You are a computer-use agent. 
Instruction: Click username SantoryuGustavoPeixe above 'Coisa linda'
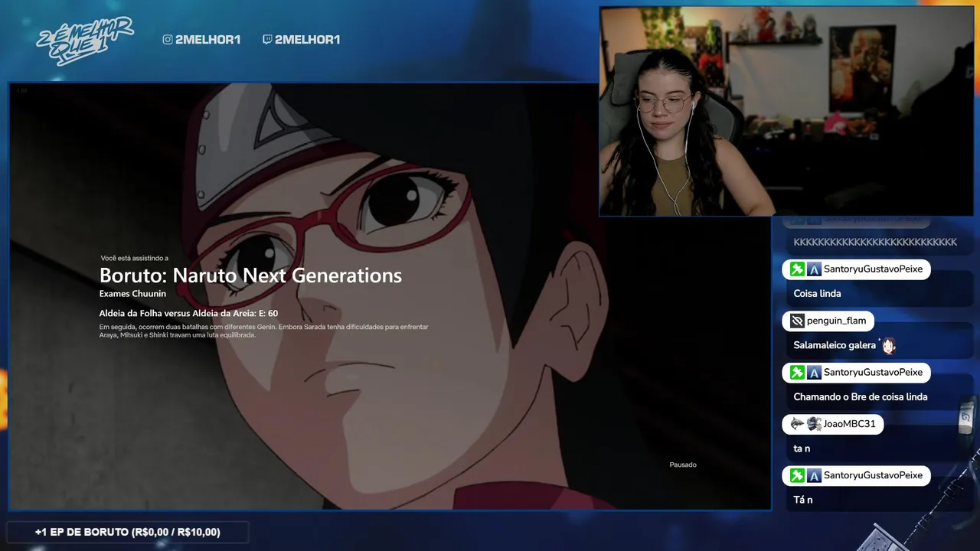[x=873, y=269]
